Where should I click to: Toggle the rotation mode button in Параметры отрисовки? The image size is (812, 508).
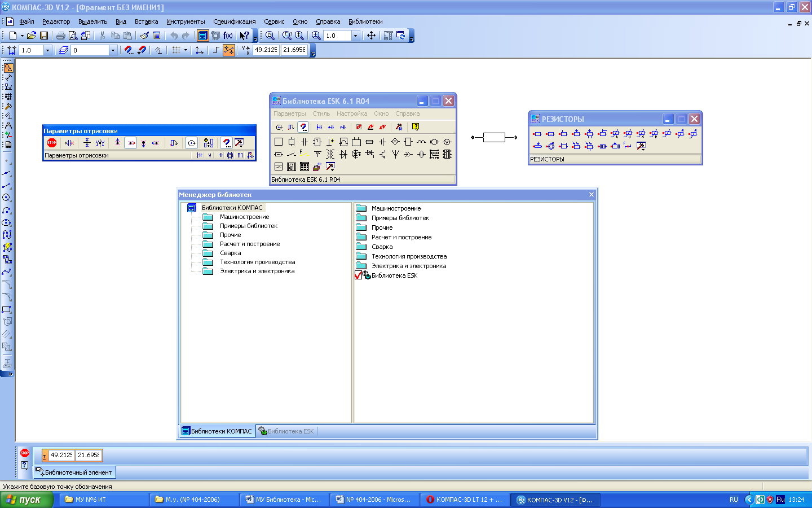192,143
